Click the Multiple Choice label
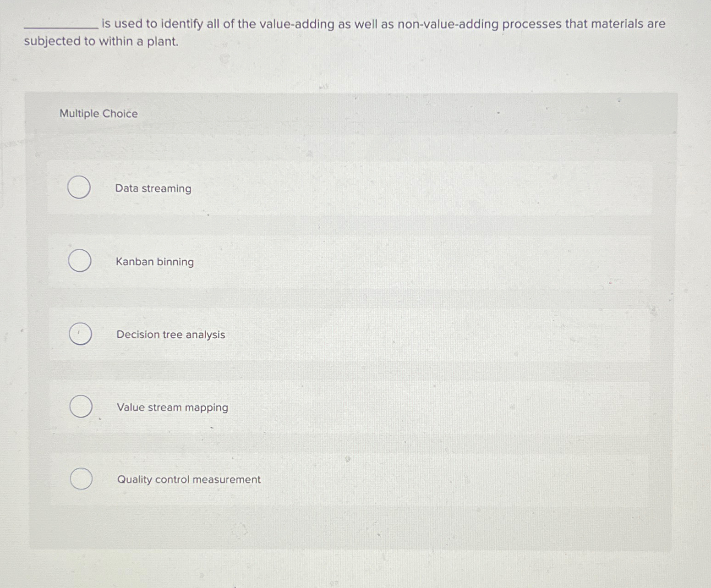This screenshot has width=711, height=588. tap(98, 113)
